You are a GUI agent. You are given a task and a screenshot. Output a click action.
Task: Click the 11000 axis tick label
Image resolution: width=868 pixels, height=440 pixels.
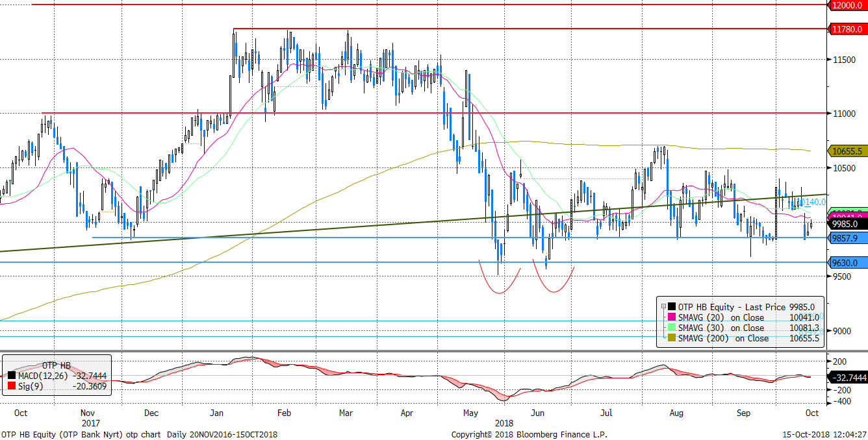(843, 114)
